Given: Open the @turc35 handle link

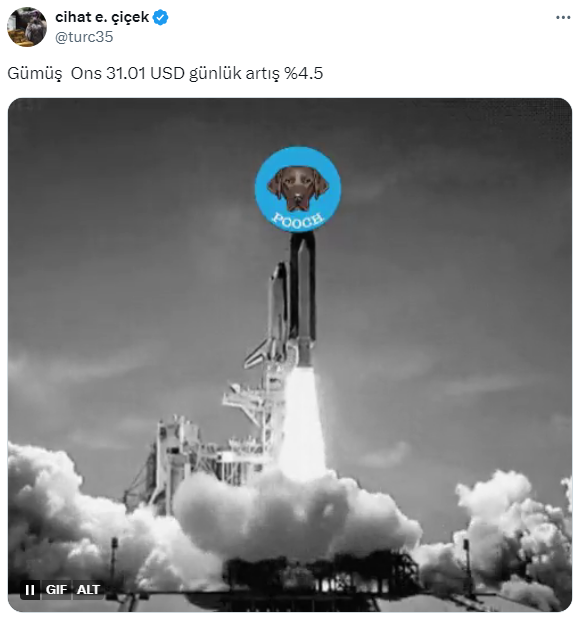Looking at the screenshot, I should click(x=84, y=37).
